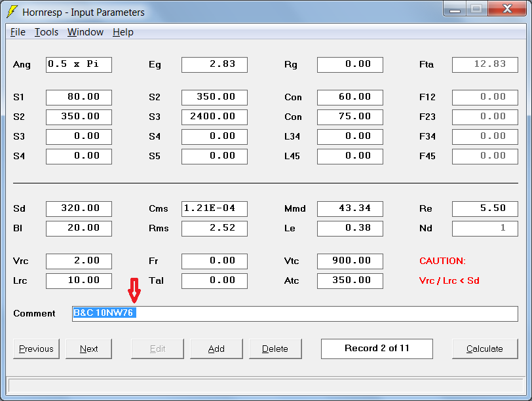
Task: Click the Comment label
Action: coord(34,313)
